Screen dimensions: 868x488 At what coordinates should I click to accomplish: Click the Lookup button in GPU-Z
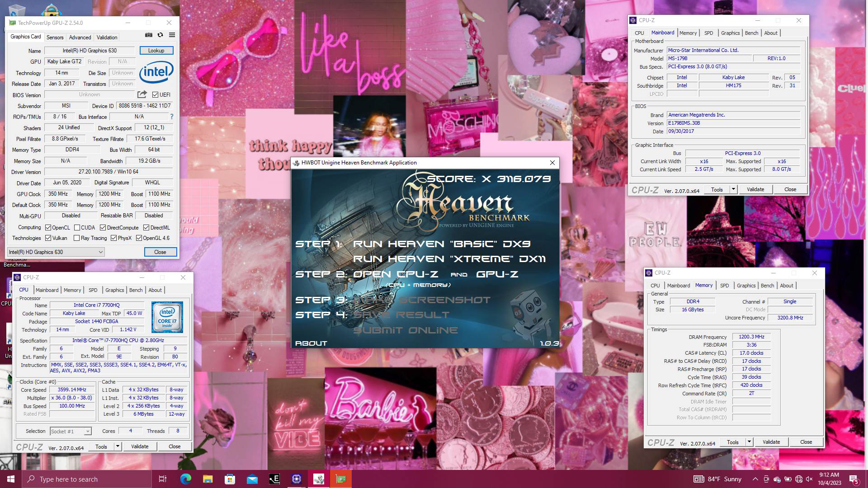tap(156, 51)
